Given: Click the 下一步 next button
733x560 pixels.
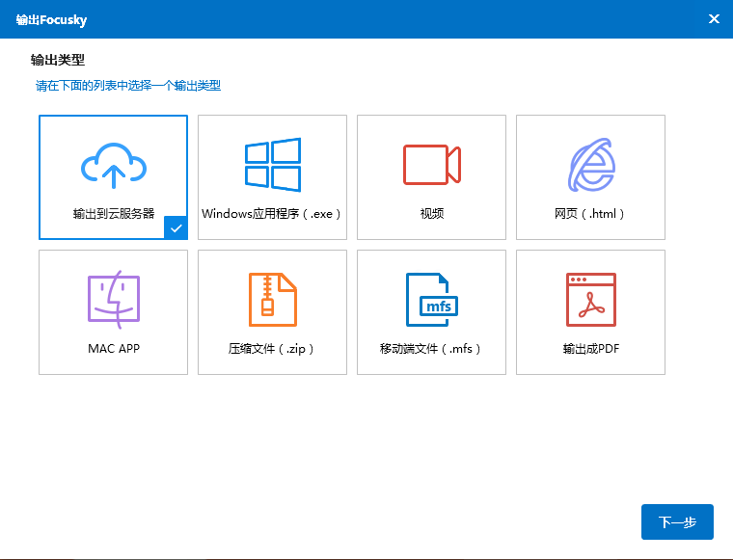Looking at the screenshot, I should point(677,521).
